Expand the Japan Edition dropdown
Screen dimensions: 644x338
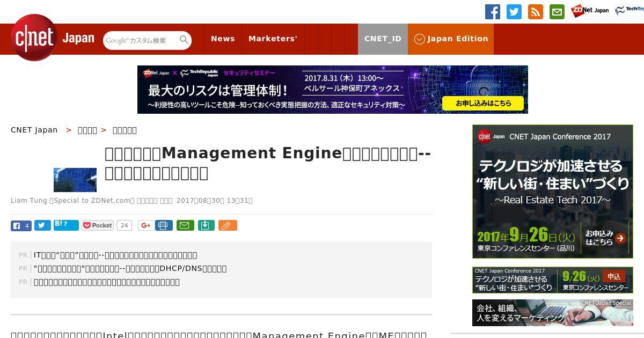(451, 39)
